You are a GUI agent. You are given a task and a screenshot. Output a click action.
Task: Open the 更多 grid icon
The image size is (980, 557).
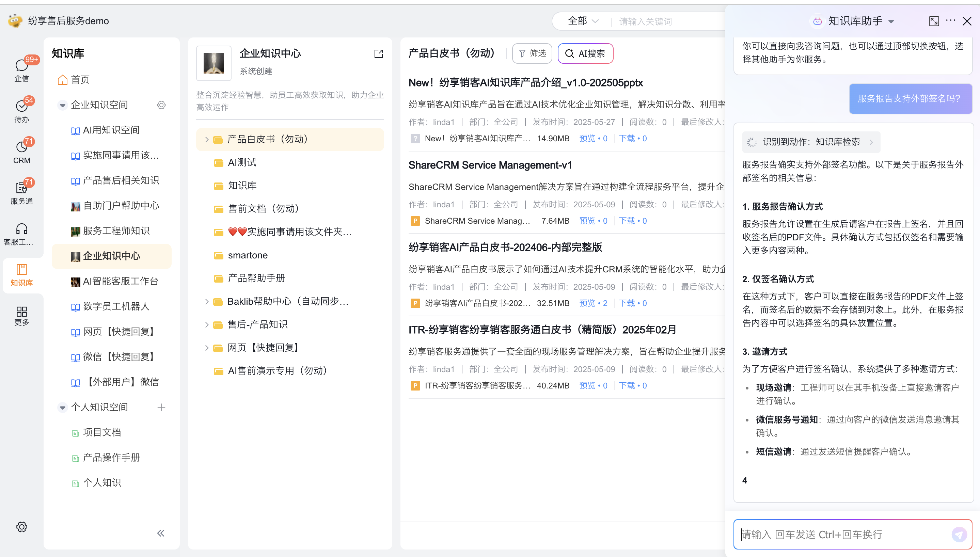pos(21,312)
